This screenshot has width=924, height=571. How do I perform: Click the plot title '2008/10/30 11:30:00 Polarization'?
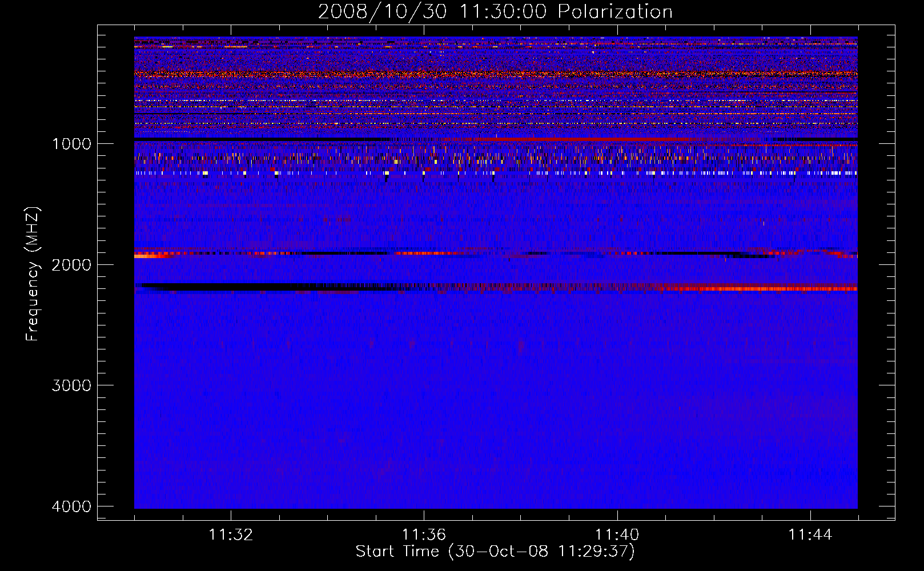click(495, 12)
